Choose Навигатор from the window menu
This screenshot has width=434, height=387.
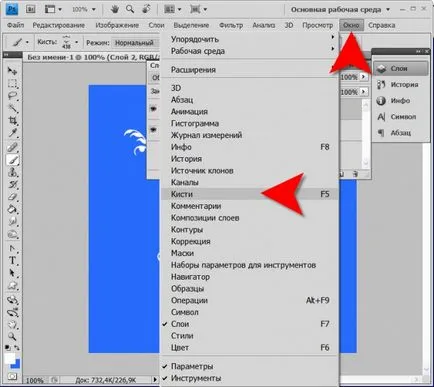(x=249, y=277)
